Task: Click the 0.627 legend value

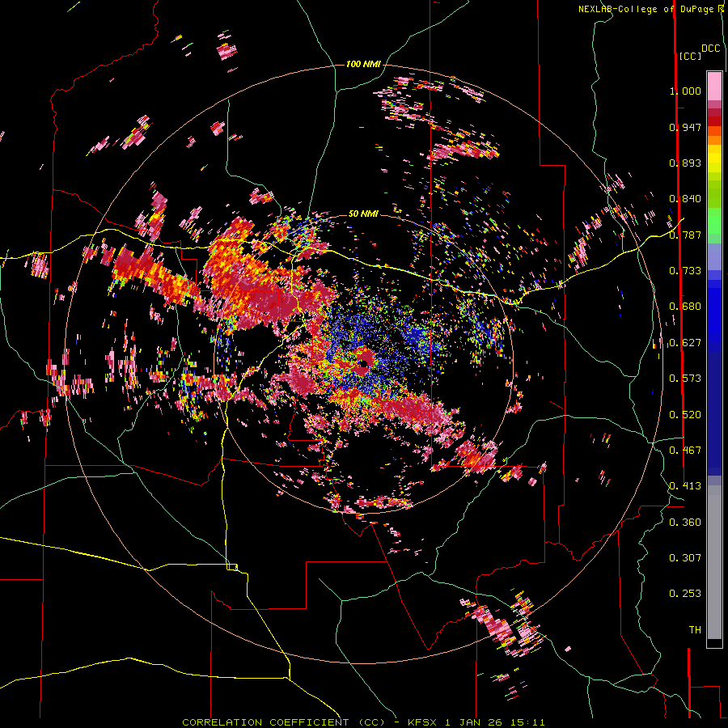Action: point(685,343)
